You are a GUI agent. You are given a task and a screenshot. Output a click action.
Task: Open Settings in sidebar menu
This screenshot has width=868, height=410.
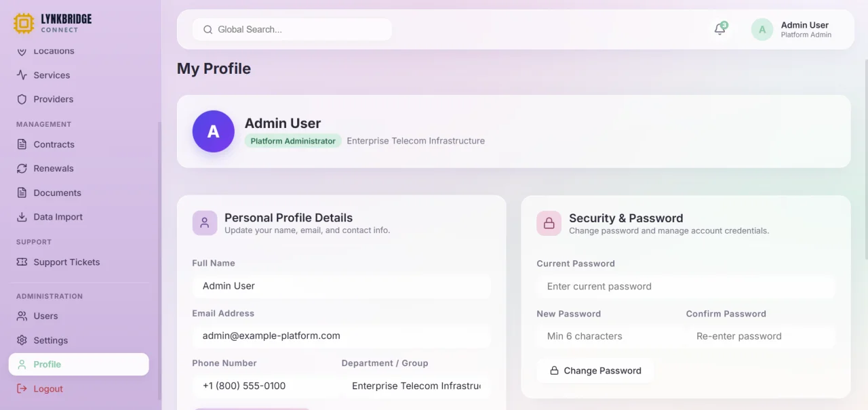(79, 340)
